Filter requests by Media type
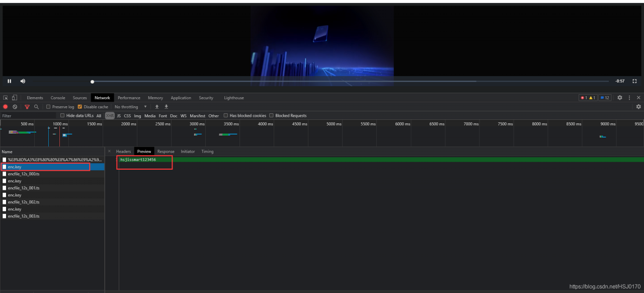Viewport: 644px width, 293px height. (x=149, y=115)
